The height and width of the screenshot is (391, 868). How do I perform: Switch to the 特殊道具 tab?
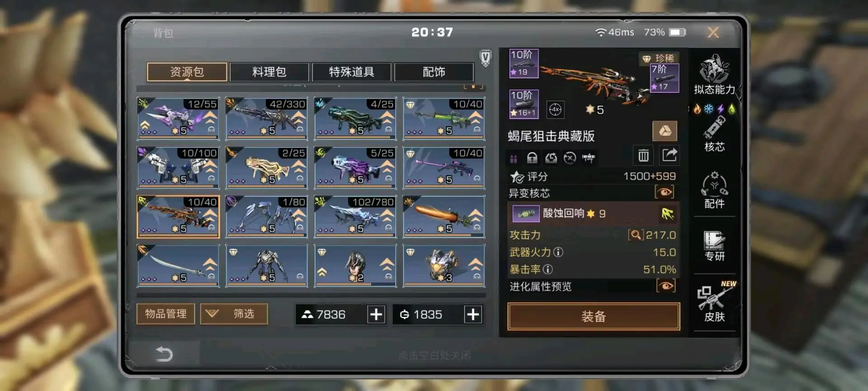coord(351,72)
